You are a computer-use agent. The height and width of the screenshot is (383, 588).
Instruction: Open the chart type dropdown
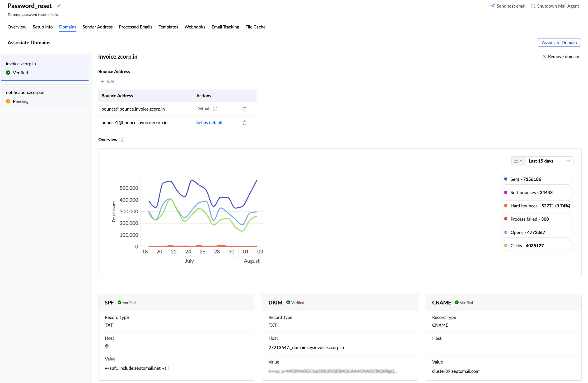click(518, 161)
